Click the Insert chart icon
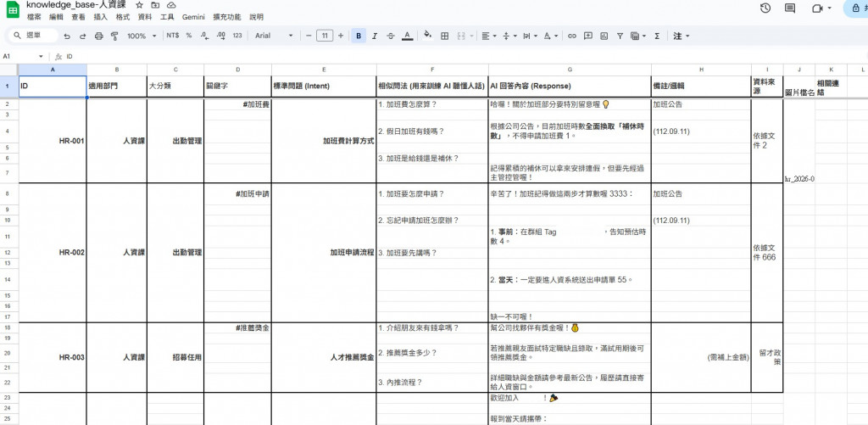This screenshot has width=868, height=425. pyautogui.click(x=604, y=36)
